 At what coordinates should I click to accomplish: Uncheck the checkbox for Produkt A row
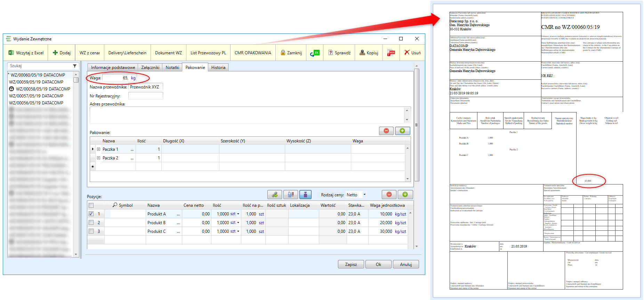click(91, 214)
